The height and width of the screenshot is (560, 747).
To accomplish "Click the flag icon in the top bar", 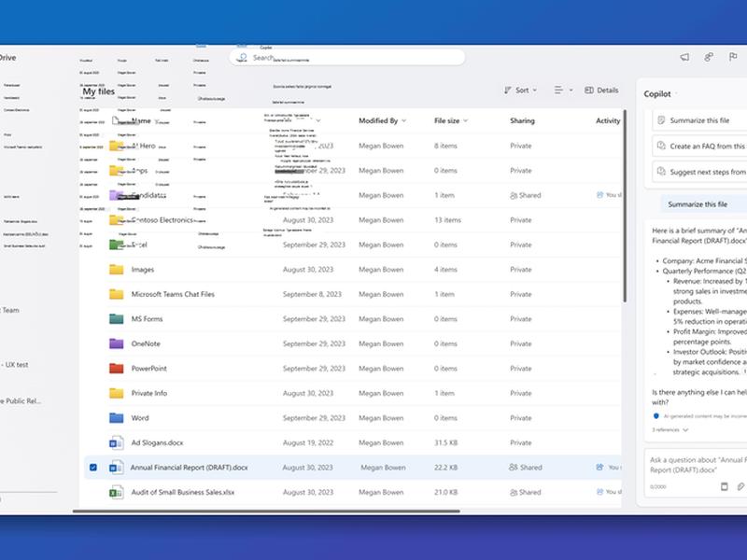I will pos(733,57).
